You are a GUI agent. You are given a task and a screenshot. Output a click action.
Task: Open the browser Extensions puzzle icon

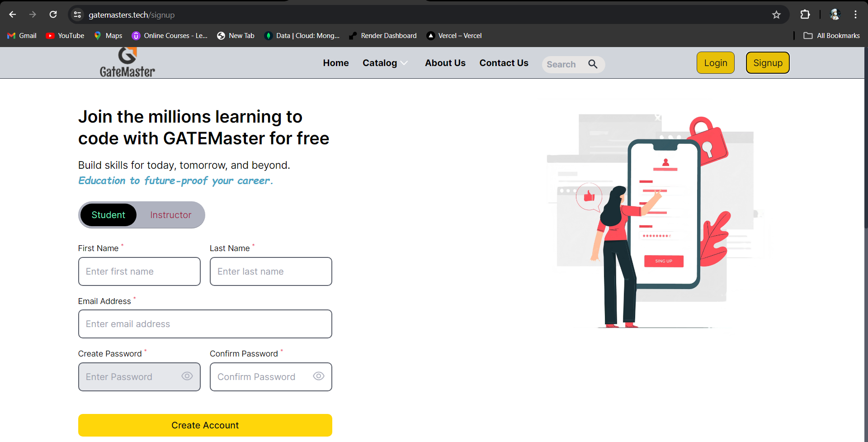point(805,14)
